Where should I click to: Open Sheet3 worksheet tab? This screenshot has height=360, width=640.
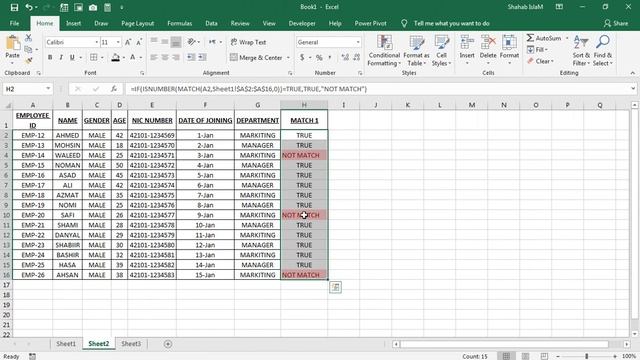(131, 344)
